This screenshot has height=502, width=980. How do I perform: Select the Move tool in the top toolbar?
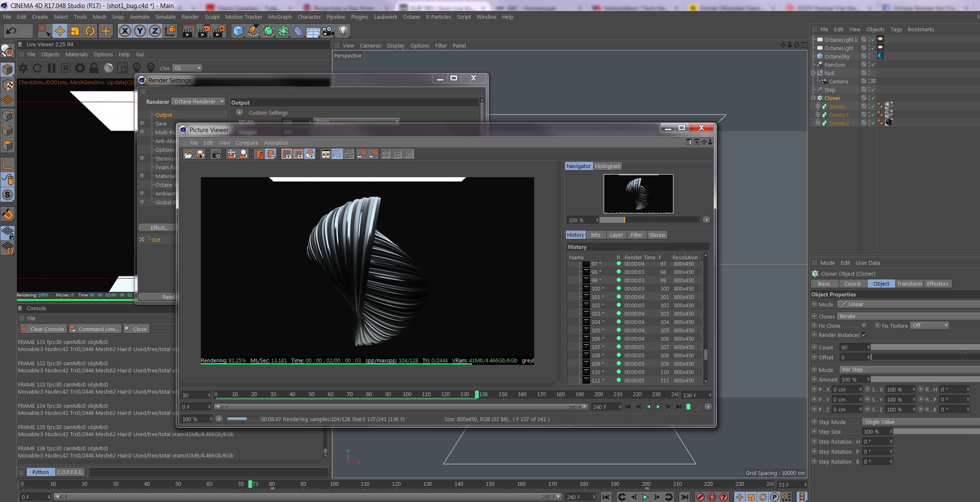(60, 31)
